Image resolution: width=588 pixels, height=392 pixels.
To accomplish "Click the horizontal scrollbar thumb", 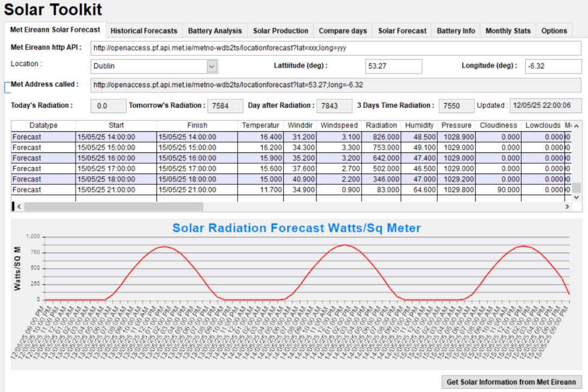I will (114, 207).
